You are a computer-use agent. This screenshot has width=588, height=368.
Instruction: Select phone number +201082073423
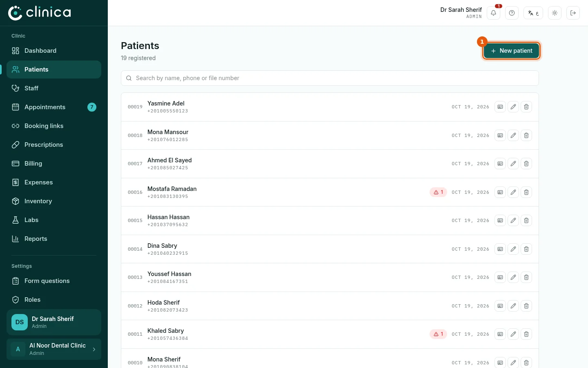(168, 310)
